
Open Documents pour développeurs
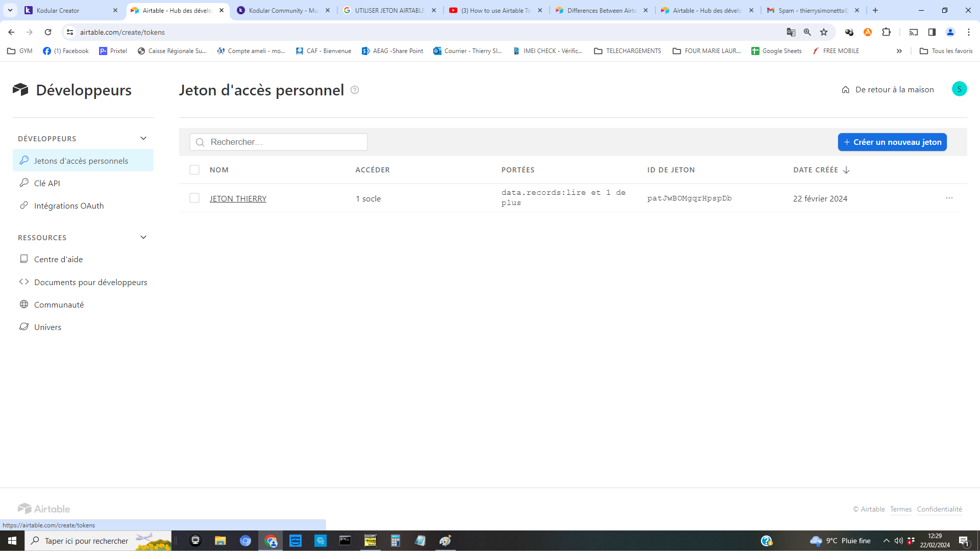tap(90, 282)
